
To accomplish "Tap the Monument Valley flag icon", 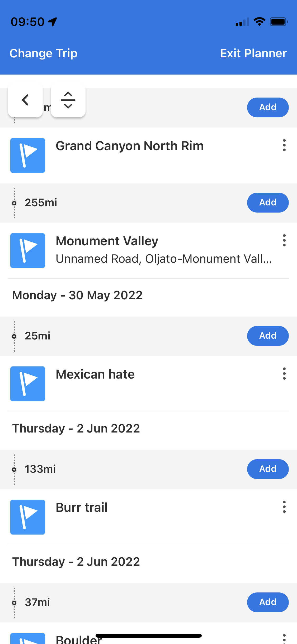I will (28, 251).
